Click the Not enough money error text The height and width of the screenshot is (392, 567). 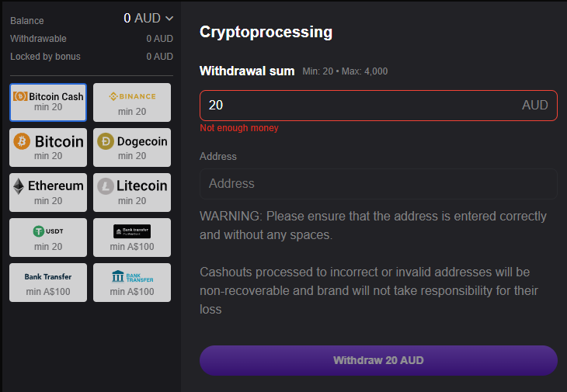point(239,128)
